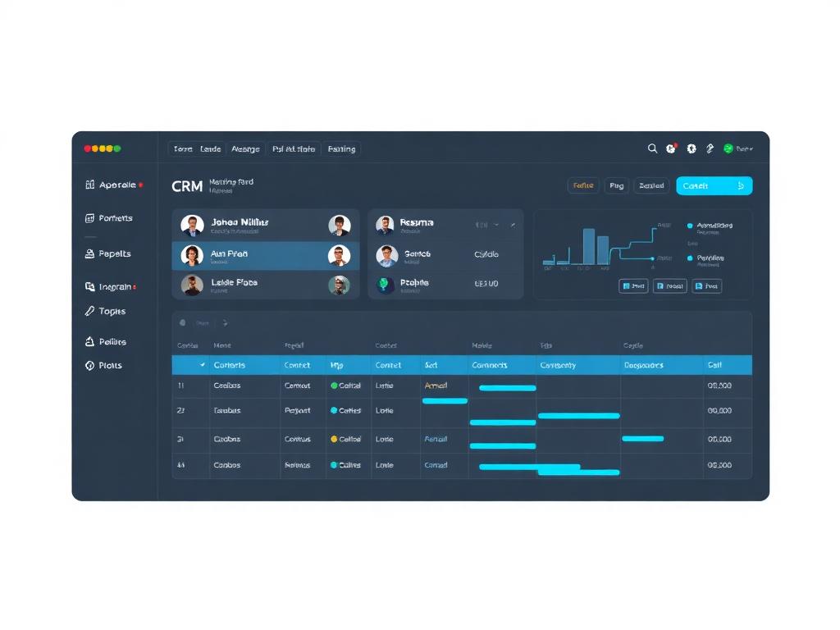The width and height of the screenshot is (840, 630).
Task: Click the round dot icon above the table
Action: coord(183,323)
